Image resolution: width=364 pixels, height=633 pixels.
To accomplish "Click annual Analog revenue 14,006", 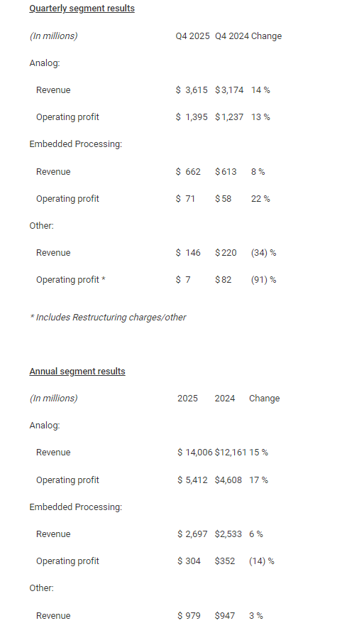I will [x=199, y=453].
